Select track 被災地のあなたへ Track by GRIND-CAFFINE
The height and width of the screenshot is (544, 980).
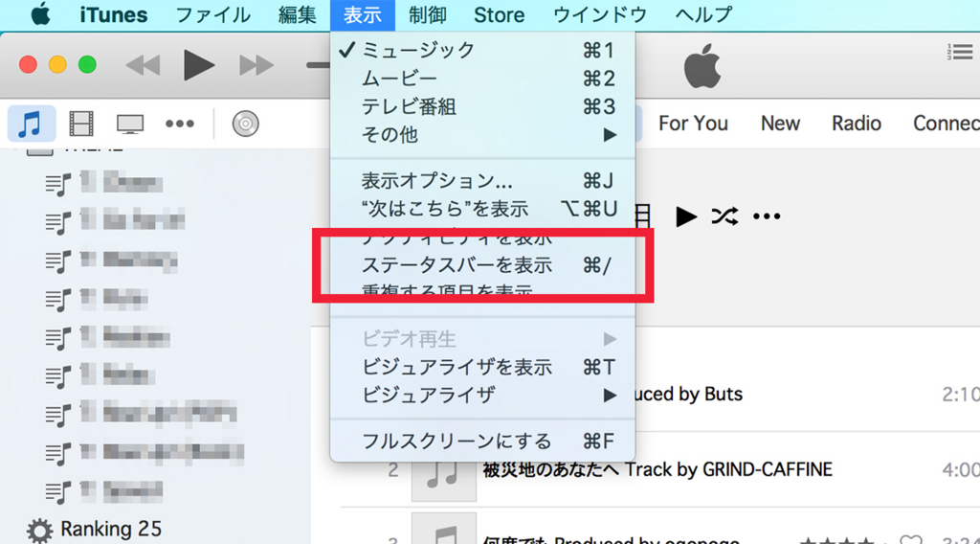point(657,469)
